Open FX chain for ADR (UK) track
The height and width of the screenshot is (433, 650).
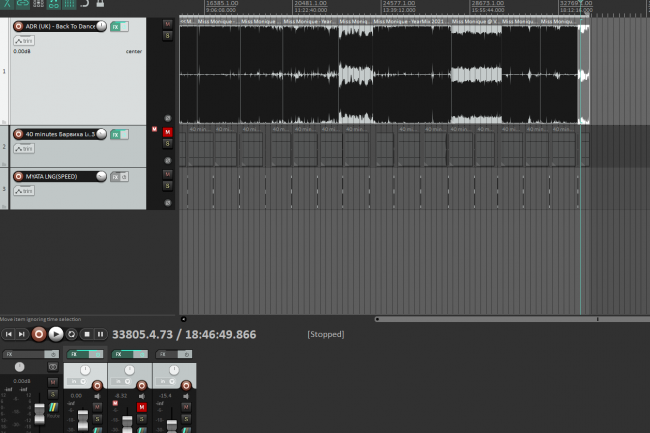point(115,27)
